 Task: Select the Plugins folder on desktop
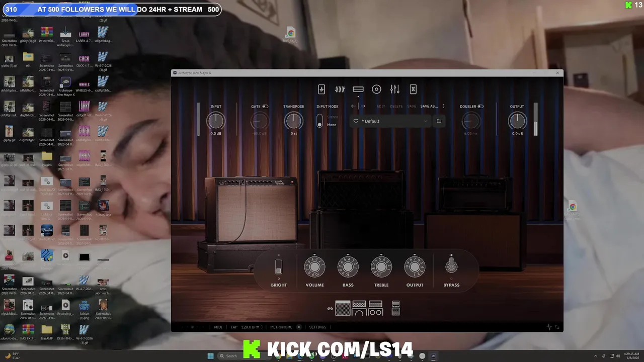coord(47,159)
